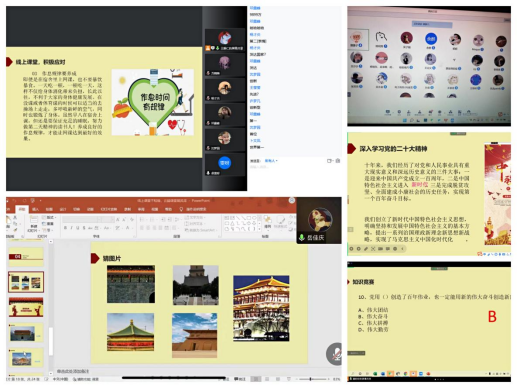Select the city wall gate picture
Image resolution: width=518 pixels, height=388 pixels.
point(131,284)
